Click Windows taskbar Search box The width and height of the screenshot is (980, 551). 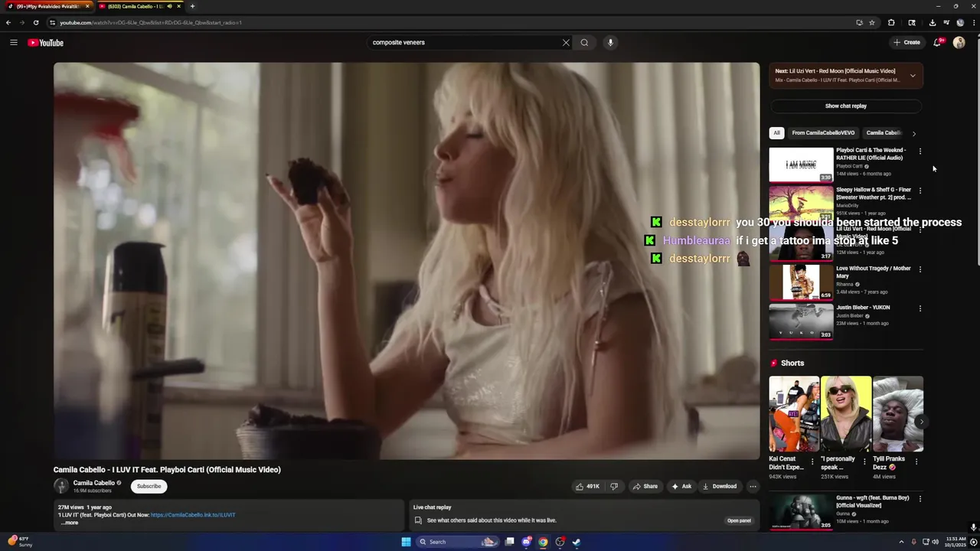457,542
